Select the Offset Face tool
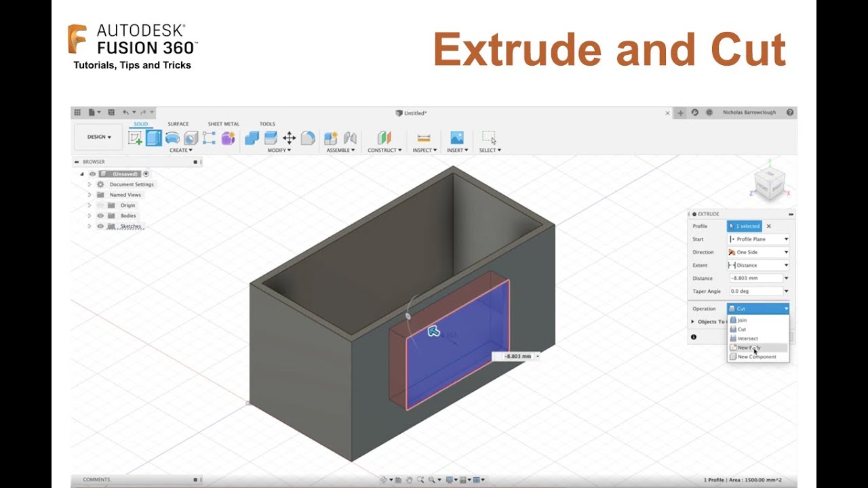The width and height of the screenshot is (868, 488). (x=271, y=138)
